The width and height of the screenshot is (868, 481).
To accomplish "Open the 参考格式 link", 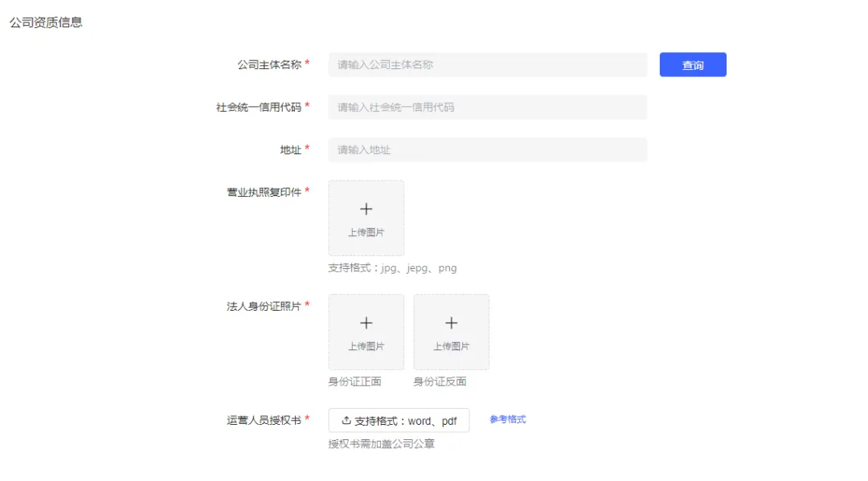I will pos(507,419).
